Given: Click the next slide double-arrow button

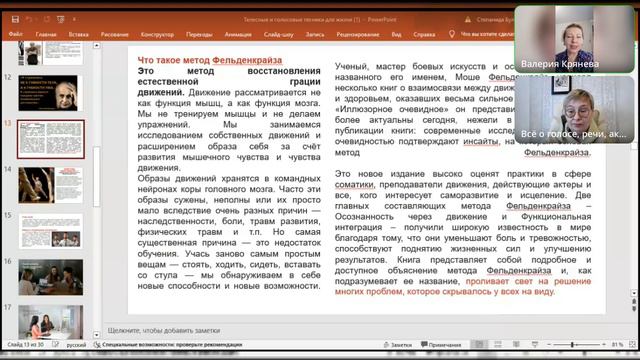Looking at the screenshot, I should pos(633,309).
